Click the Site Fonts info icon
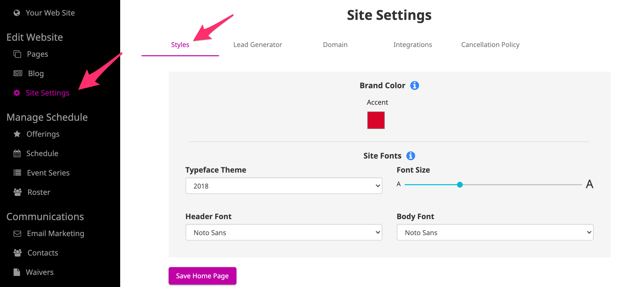Screen dimensions: 644x287 [410, 156]
